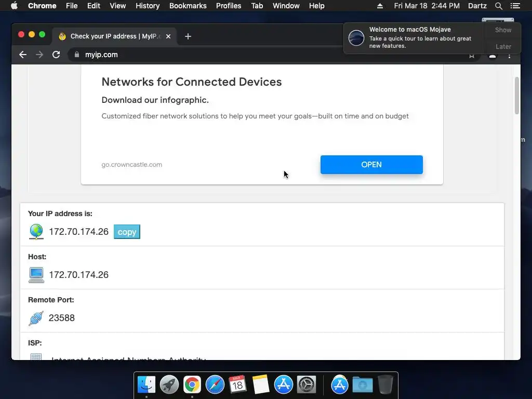Reload the myip.com page

pos(56,55)
